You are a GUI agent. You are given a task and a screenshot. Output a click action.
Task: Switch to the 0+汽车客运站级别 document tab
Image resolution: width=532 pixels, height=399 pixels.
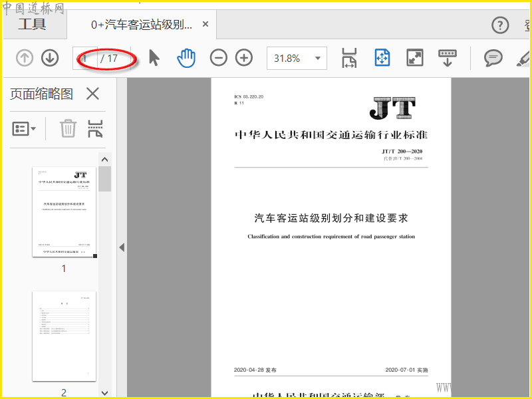[x=142, y=25]
